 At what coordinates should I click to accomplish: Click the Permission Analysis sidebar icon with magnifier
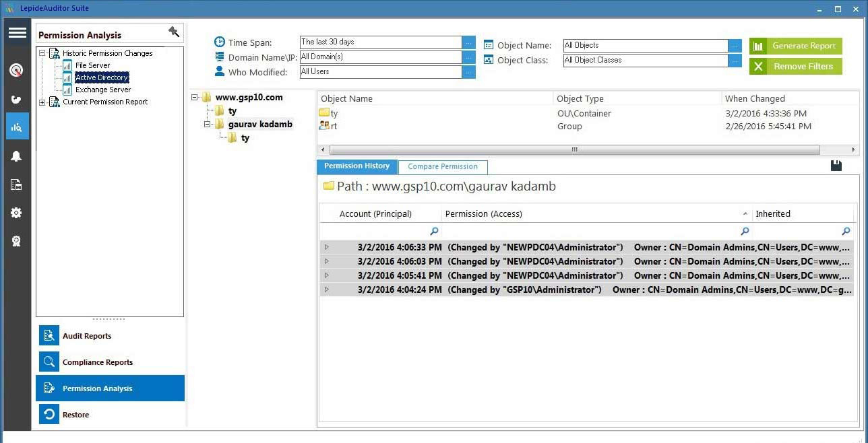[17, 127]
